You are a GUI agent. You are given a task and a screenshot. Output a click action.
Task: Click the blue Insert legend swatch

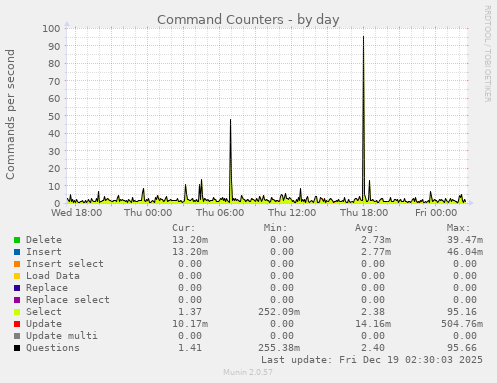[17, 252]
